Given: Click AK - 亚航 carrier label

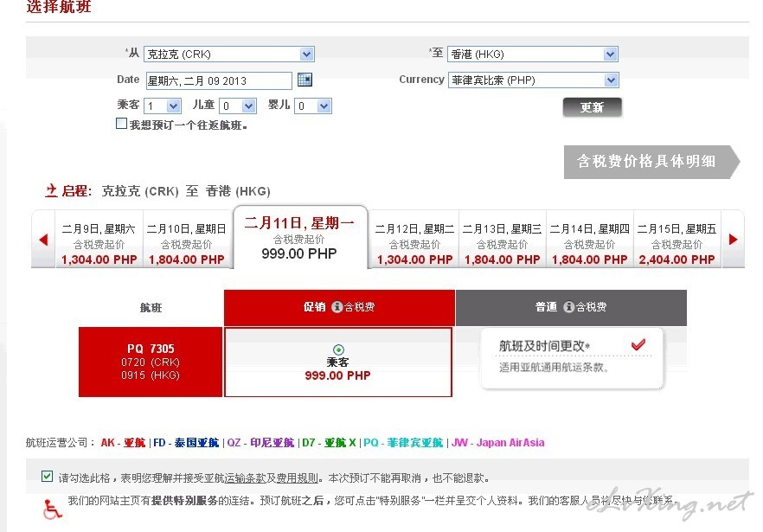Looking at the screenshot, I should click(123, 442).
